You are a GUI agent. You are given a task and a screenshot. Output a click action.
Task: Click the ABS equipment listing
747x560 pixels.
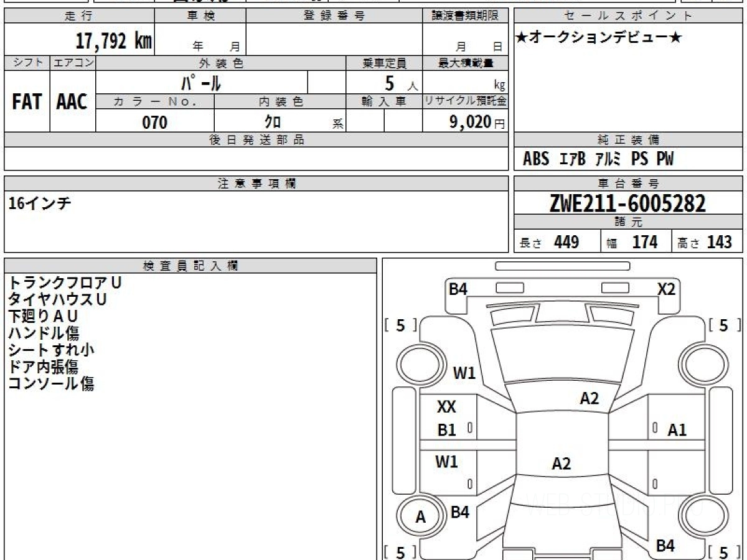pyautogui.click(x=535, y=159)
